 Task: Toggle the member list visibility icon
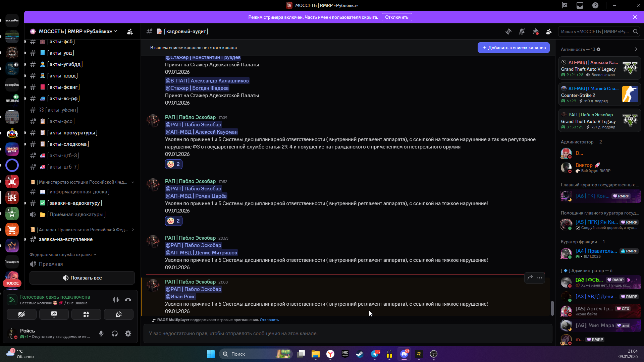[x=549, y=32]
